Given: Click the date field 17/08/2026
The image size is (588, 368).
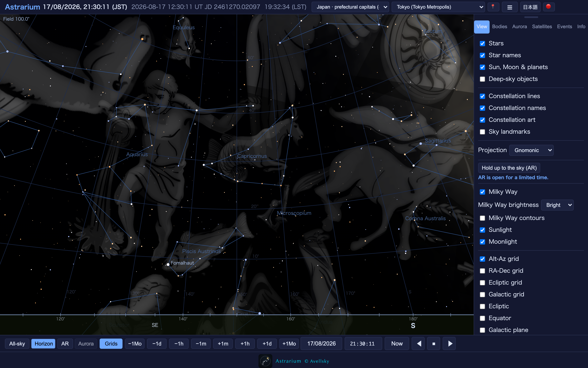Looking at the screenshot, I should pyautogui.click(x=321, y=343).
